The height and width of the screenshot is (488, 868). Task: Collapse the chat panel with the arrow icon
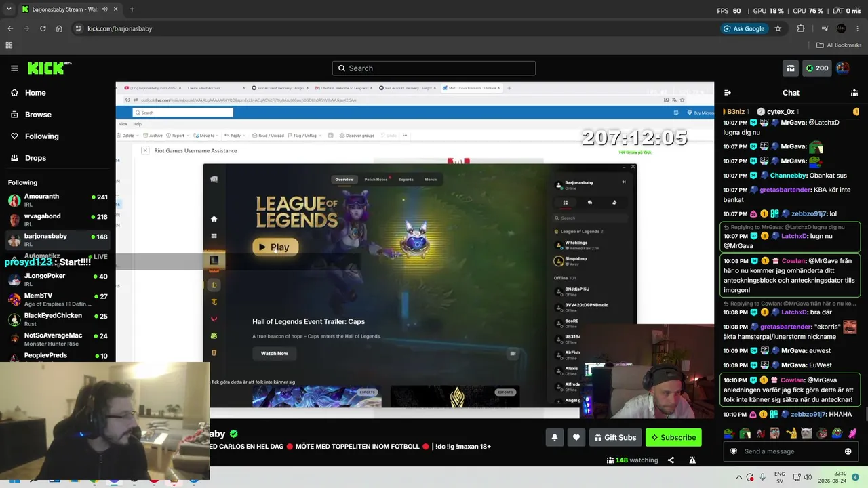pos(728,93)
